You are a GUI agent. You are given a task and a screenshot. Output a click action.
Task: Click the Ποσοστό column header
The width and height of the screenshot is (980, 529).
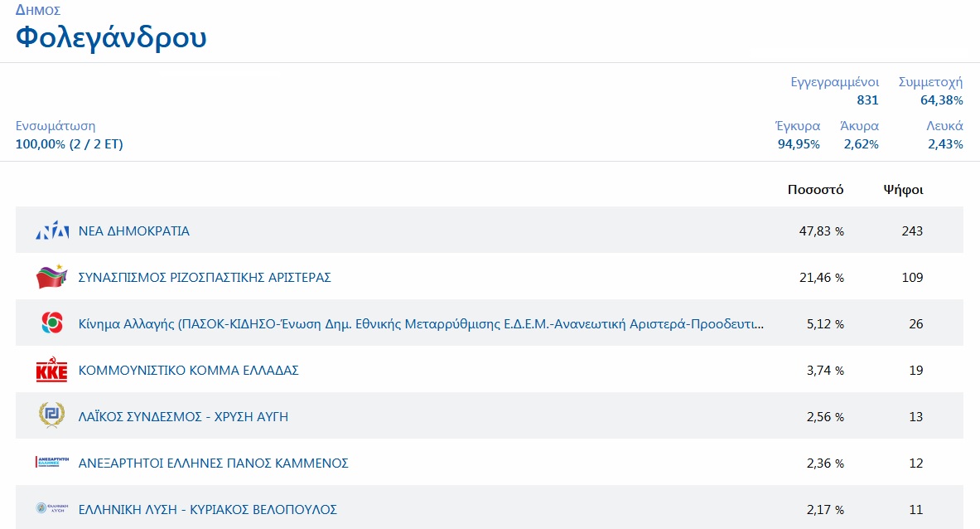click(815, 190)
